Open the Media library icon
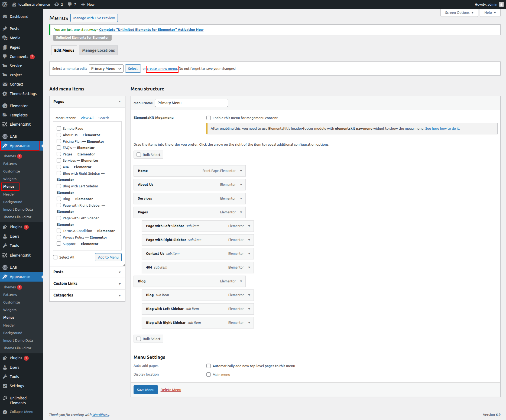This screenshot has width=506, height=420. (x=5, y=38)
